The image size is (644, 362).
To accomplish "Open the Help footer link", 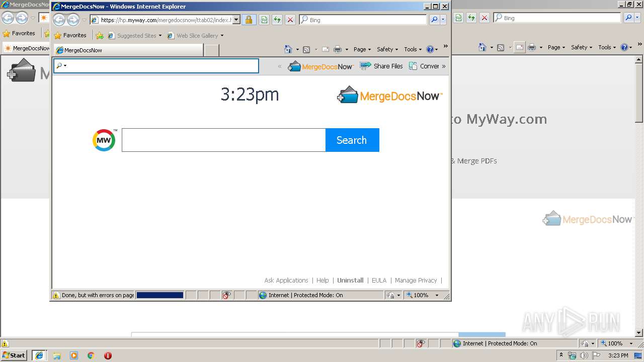I will (x=323, y=281).
